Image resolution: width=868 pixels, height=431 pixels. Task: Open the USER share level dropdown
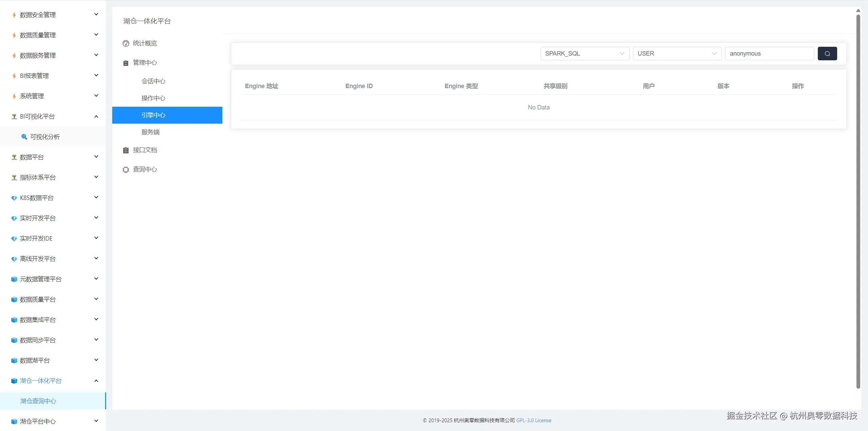pos(677,54)
